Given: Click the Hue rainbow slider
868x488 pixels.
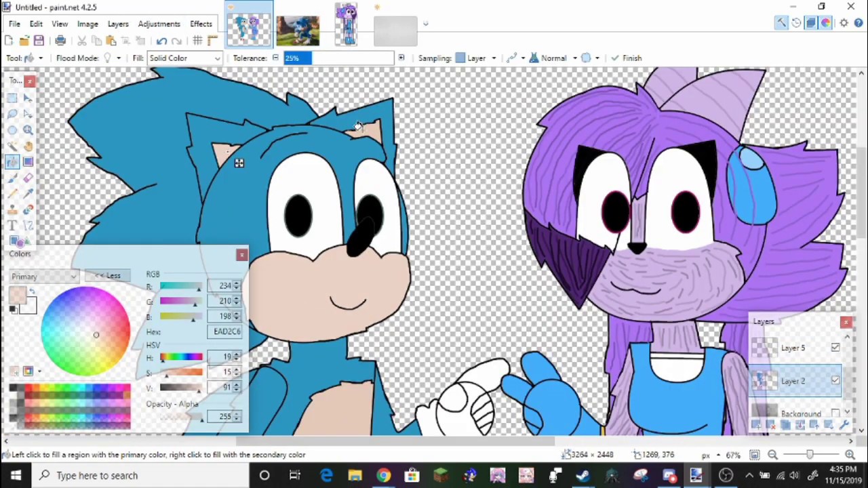Looking at the screenshot, I should click(x=181, y=357).
